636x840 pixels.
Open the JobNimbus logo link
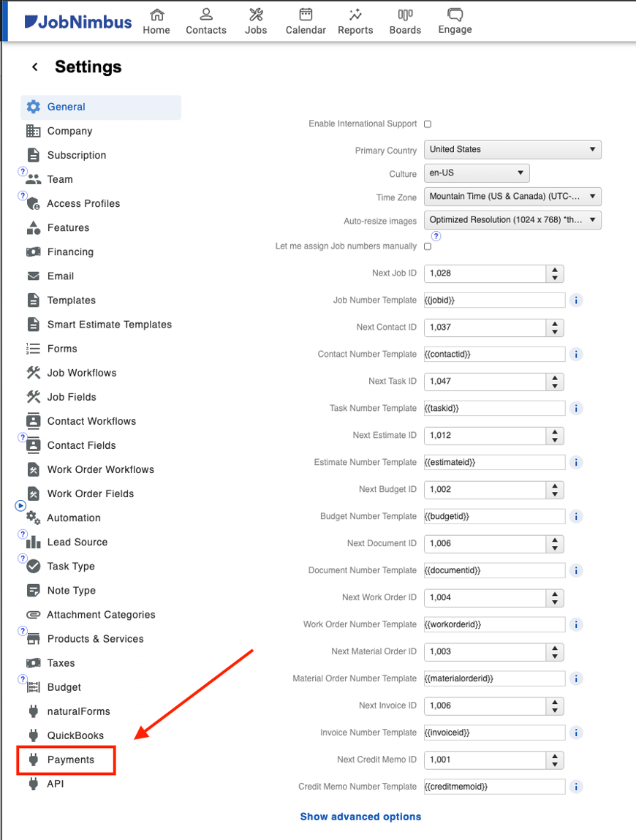point(77,22)
